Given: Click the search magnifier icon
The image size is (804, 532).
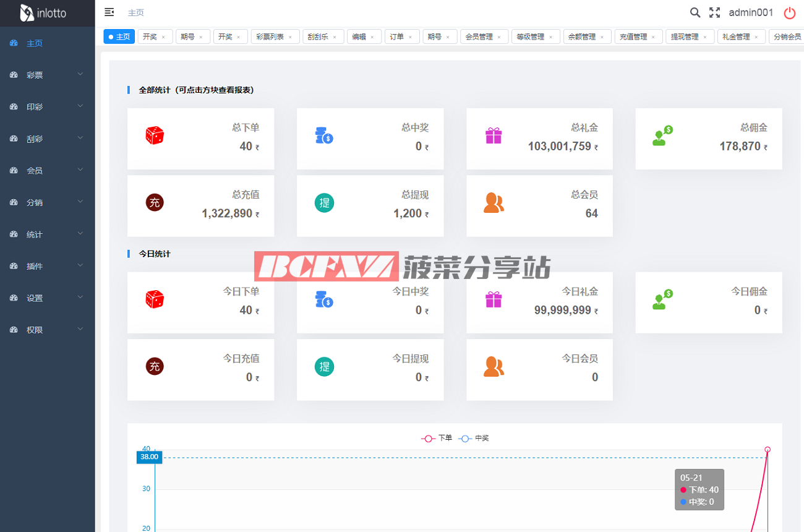Looking at the screenshot, I should tap(695, 12).
